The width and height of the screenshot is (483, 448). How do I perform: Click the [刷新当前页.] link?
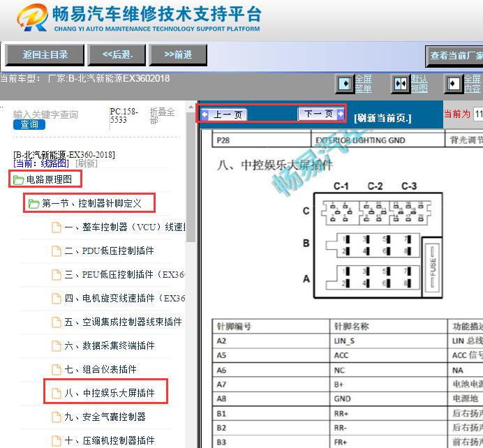click(382, 118)
